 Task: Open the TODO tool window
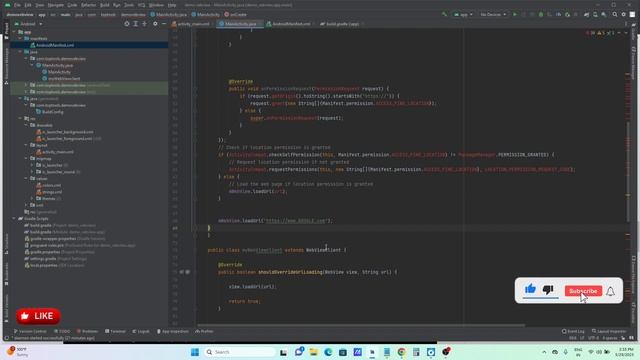(x=62, y=331)
